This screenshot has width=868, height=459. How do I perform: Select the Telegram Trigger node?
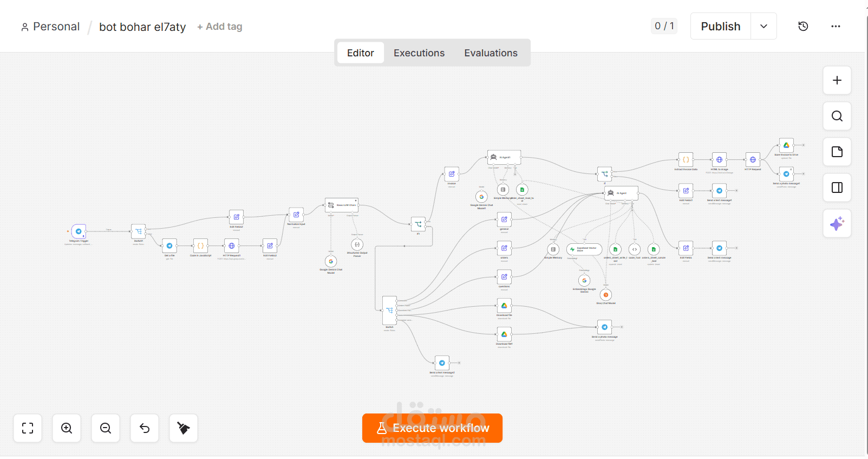tap(79, 231)
